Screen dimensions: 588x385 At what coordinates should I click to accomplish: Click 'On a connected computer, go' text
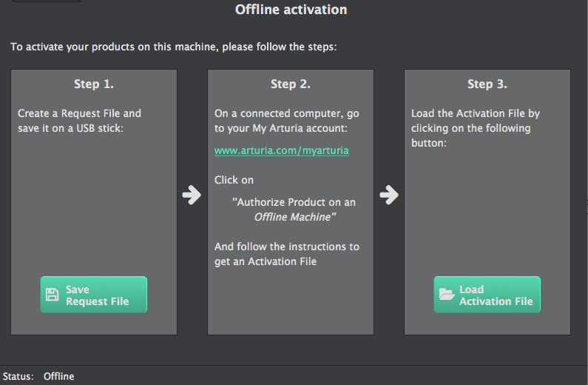[x=287, y=113]
